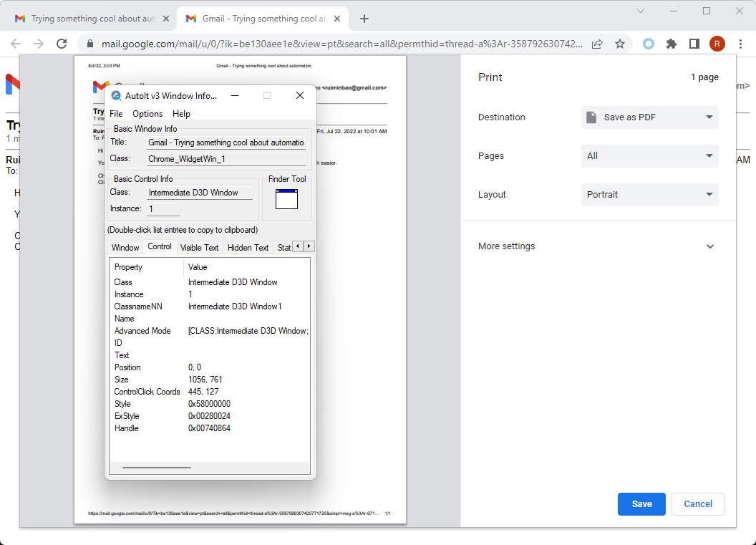This screenshot has width=756, height=545.
Task: Click the Instance input field in AutoIt
Action: point(163,208)
